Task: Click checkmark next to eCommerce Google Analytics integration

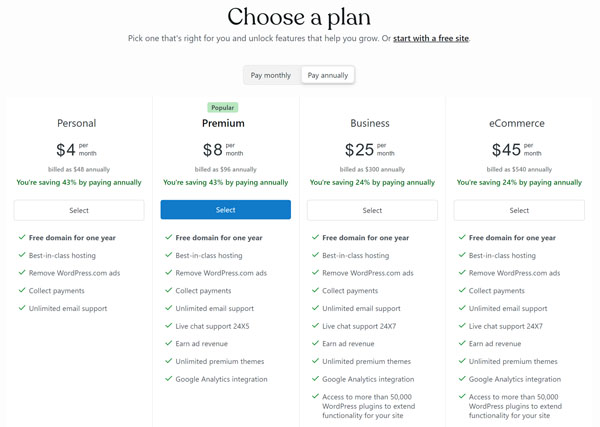Action: click(x=462, y=379)
